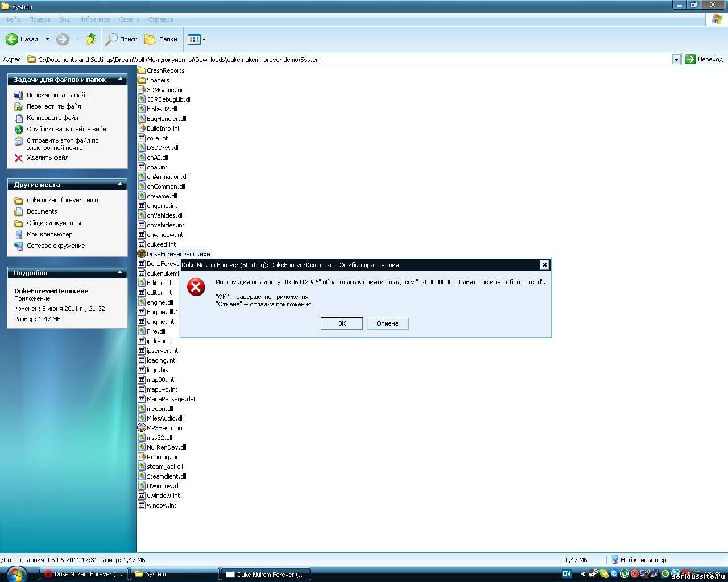This screenshot has height=582, width=728.
Task: Open the Сервис menu
Action: tap(129, 19)
